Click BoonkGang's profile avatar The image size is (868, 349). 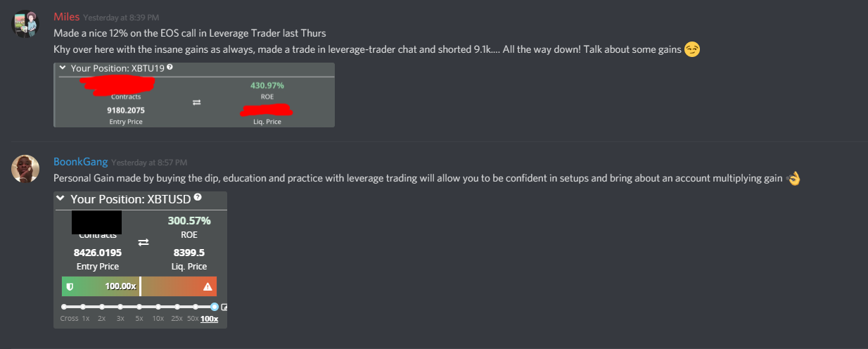pyautogui.click(x=25, y=169)
